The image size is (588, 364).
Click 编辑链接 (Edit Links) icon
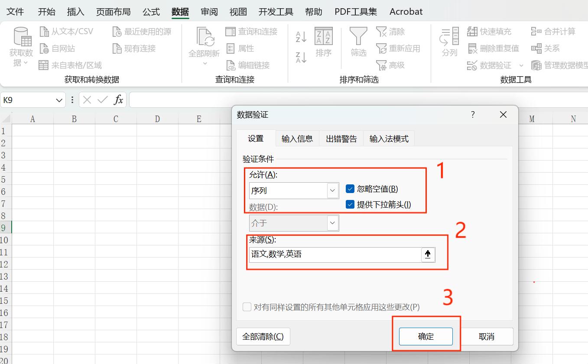coord(231,65)
